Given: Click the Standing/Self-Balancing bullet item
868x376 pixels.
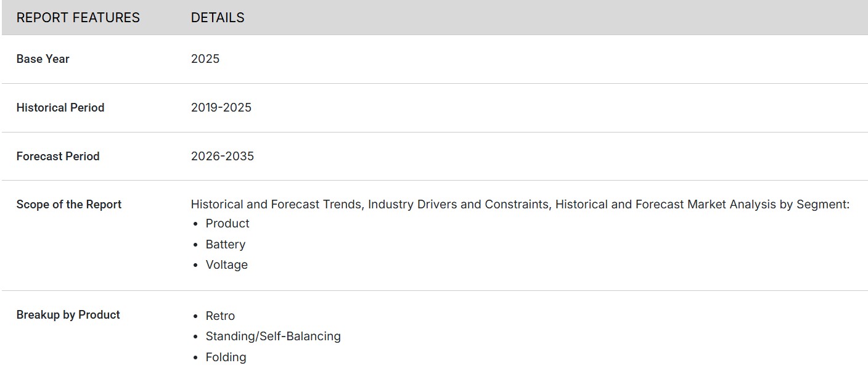Looking at the screenshot, I should click(x=273, y=337).
